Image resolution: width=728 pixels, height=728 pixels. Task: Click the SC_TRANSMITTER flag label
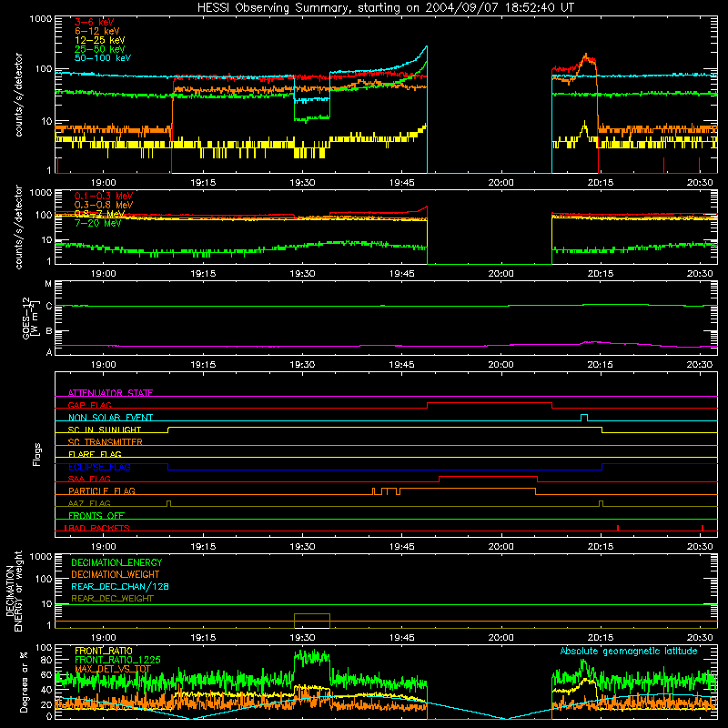click(x=105, y=442)
